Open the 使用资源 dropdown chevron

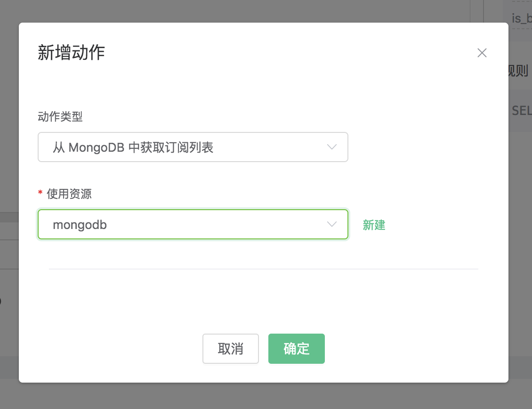[332, 224]
